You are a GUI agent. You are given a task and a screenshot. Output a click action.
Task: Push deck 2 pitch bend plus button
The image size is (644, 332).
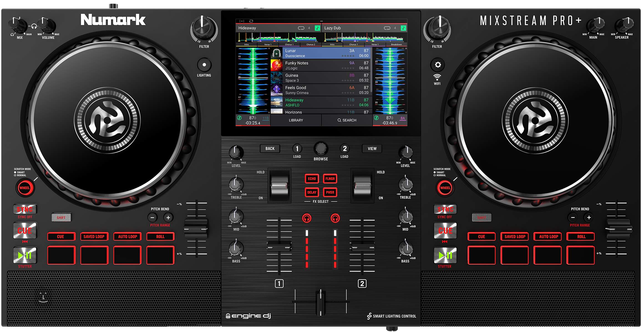click(x=589, y=218)
